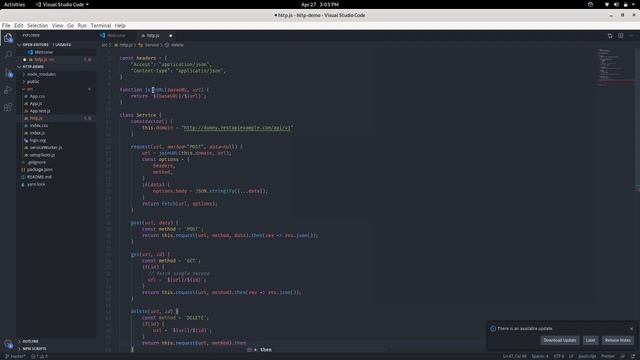Viewport: 640px width, 360px height.
Task: Open the editor More Actions menu
Action: coord(631,36)
